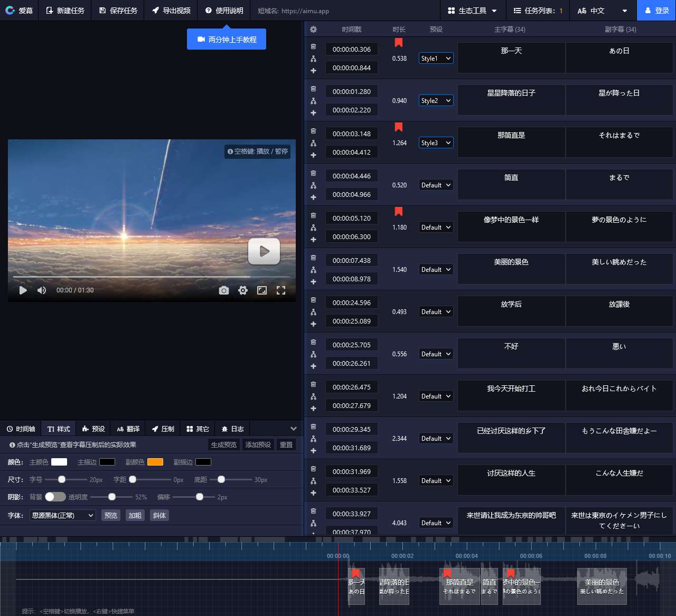
Task: Click the merge icon on the 那简直是 row
Action: [x=313, y=143]
